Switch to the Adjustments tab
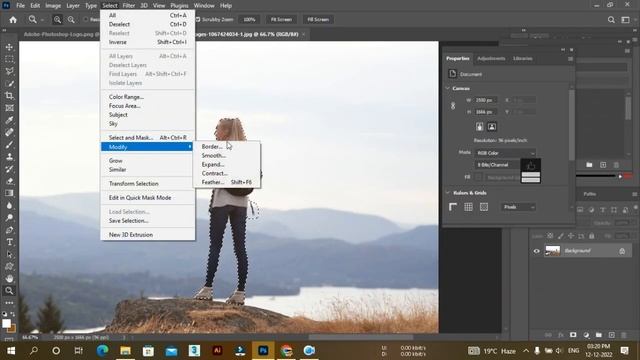640x360 pixels. pos(491,58)
